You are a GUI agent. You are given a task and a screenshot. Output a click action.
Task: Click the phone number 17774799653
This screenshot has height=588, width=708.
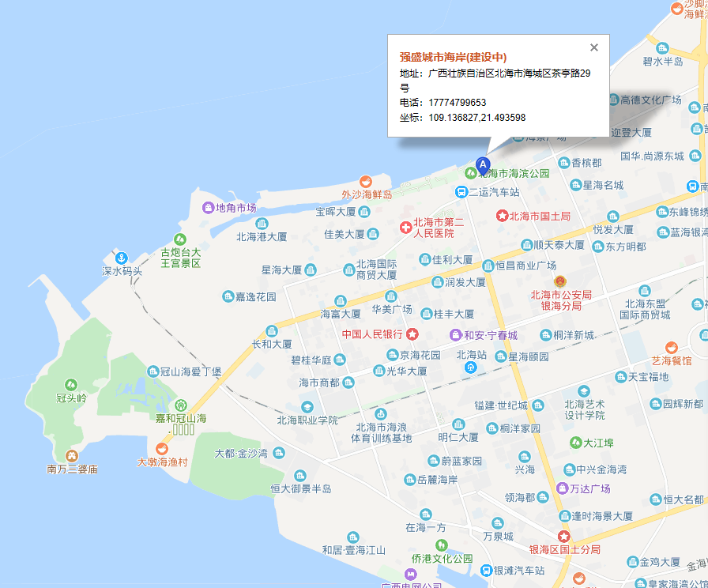(458, 103)
